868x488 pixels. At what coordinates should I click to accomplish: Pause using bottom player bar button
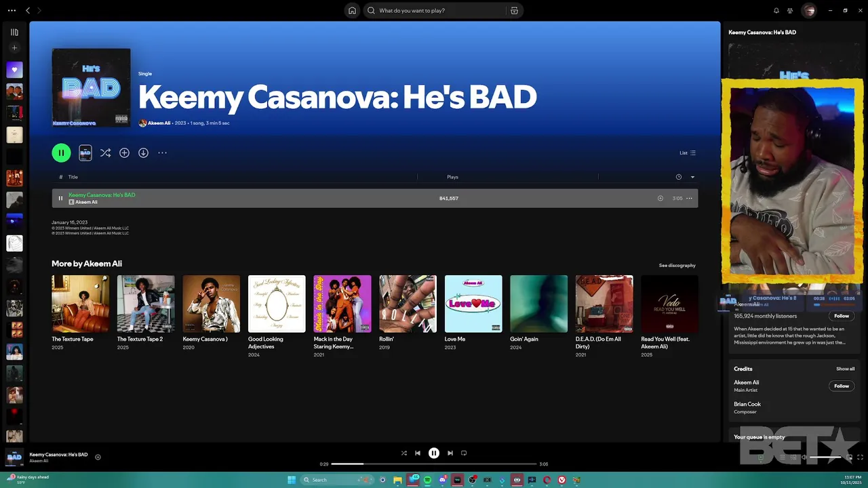point(434,453)
